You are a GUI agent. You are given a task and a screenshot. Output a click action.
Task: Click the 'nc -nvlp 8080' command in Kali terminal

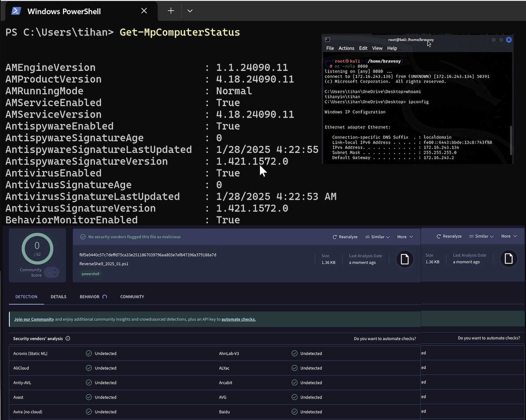[x=351, y=66]
